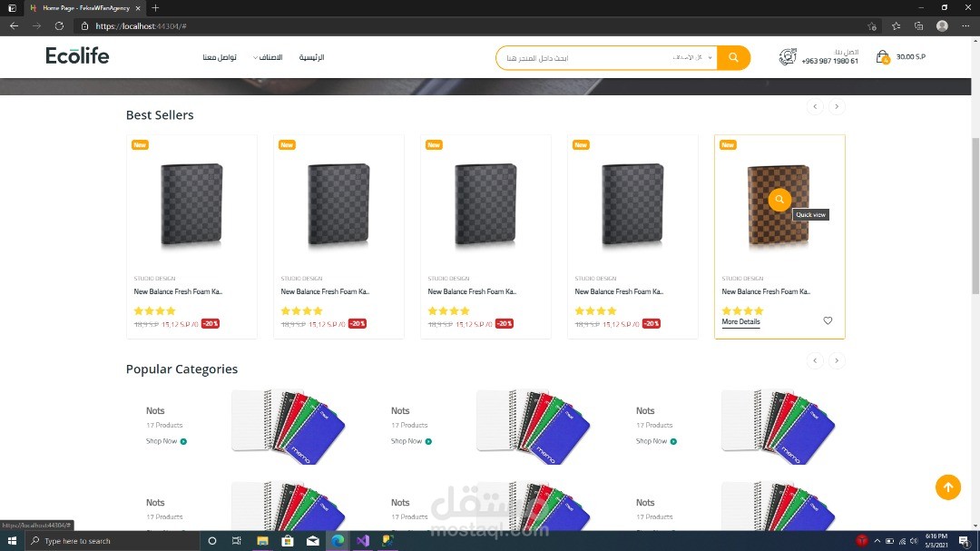Open the تواصل معنا contact nav item
Viewport: 980px width, 551px height.
pos(220,57)
